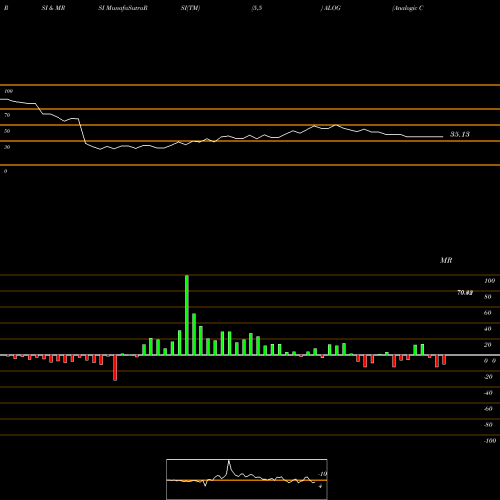Image resolution: width=500 pixels, height=500 pixels.
Task: Click the 'SI MunafaSutraR' header label
Action: (x=123, y=8)
